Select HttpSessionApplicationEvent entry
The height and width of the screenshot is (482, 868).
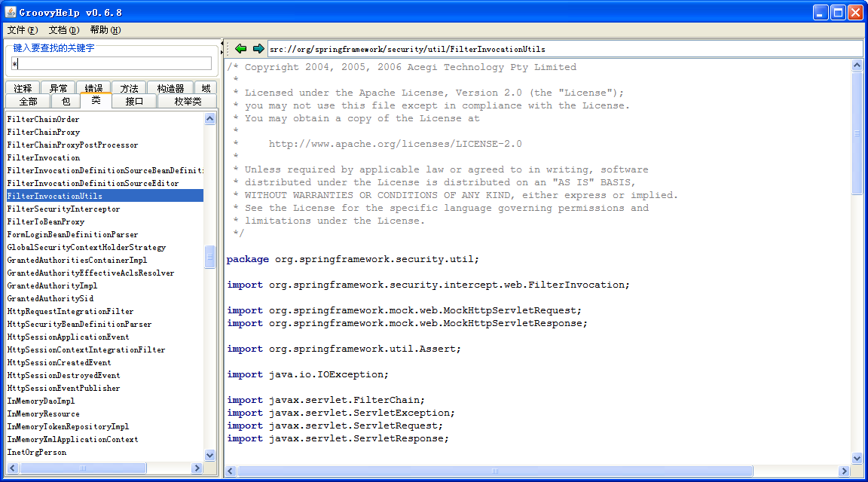pyautogui.click(x=105, y=337)
